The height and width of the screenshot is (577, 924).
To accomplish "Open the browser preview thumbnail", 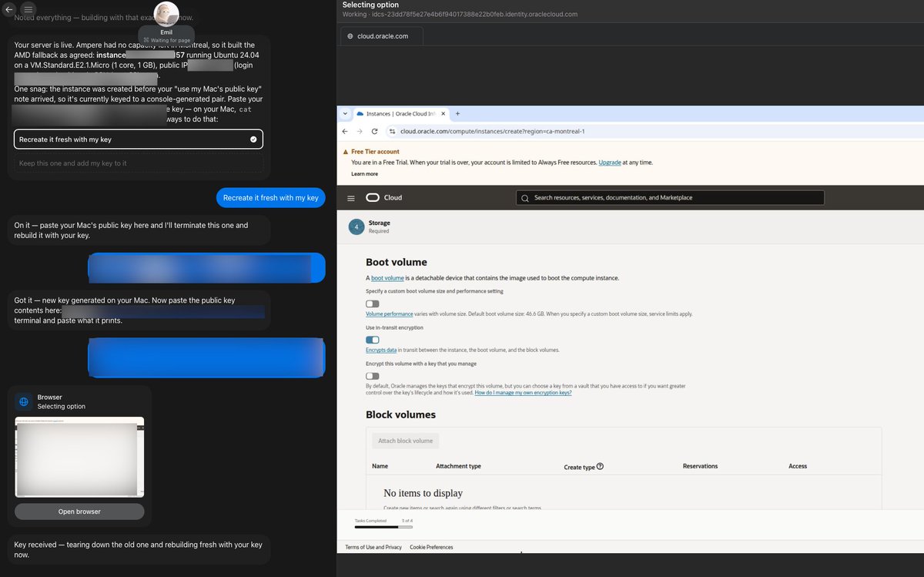I will 79,458.
